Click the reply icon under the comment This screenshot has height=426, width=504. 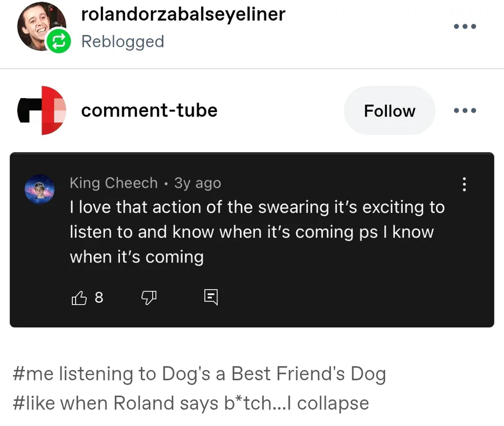[211, 298]
